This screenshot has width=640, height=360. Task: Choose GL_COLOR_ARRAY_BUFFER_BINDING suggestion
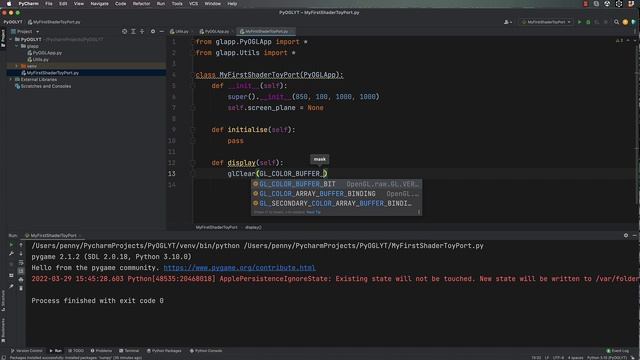point(336,194)
